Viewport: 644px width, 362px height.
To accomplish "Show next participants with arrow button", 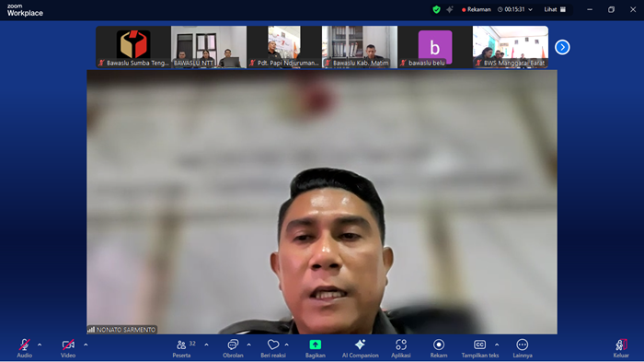I will (x=562, y=47).
